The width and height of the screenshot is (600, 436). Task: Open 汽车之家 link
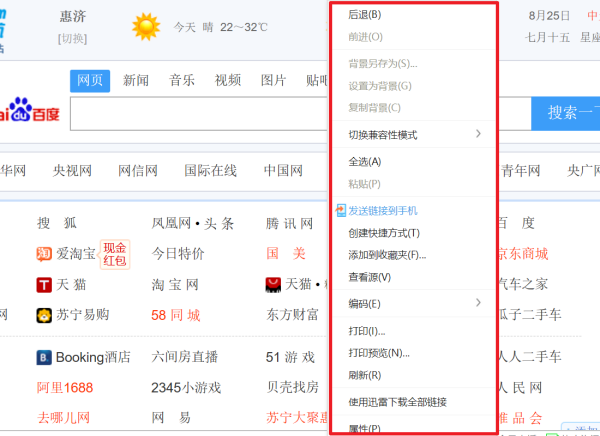click(523, 284)
